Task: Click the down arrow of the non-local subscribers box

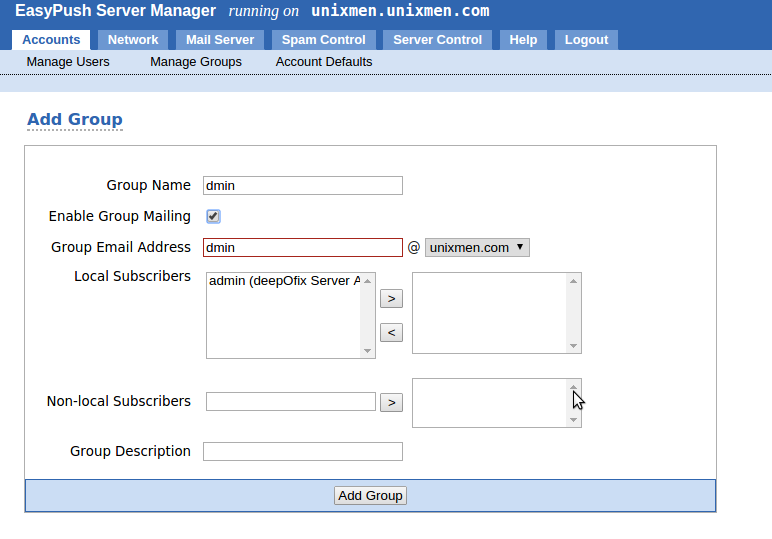Action: tap(573, 420)
